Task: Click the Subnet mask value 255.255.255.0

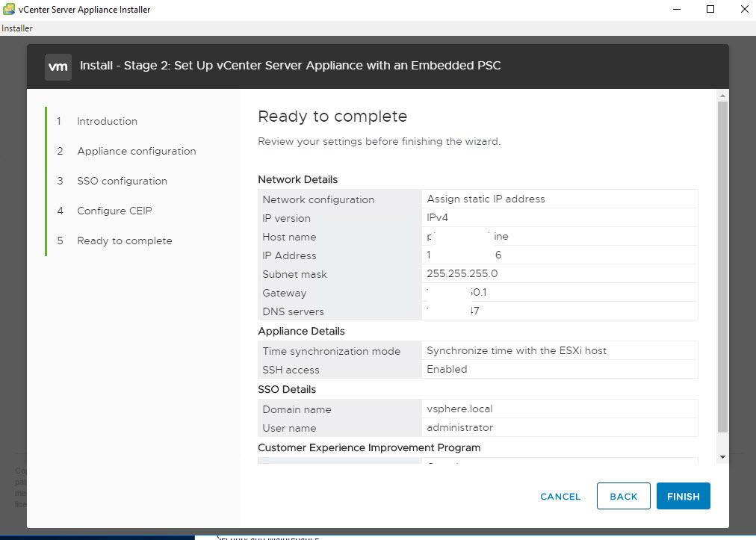Action: [462, 274]
